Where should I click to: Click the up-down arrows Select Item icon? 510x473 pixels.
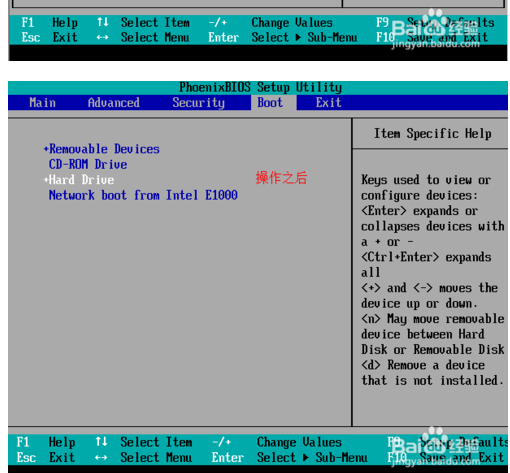point(101,442)
